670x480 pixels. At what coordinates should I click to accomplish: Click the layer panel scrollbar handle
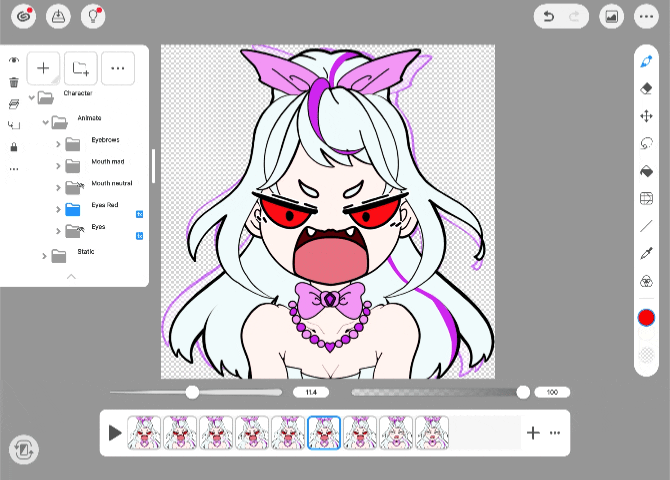pyautogui.click(x=153, y=166)
